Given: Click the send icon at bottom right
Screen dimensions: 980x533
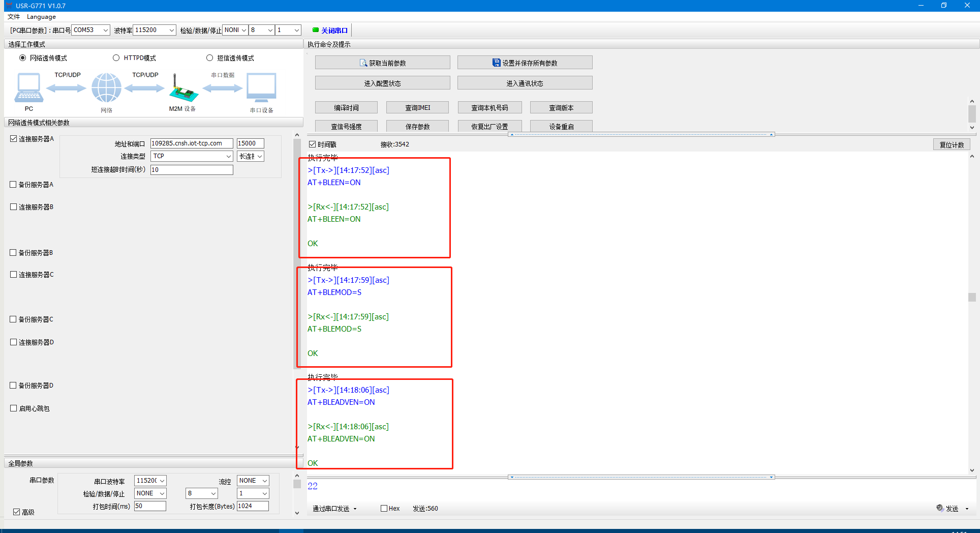Looking at the screenshot, I should (x=940, y=508).
